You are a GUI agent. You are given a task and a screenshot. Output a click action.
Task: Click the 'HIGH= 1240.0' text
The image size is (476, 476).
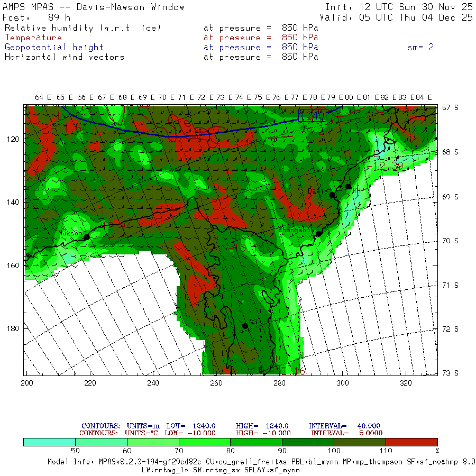pos(262,426)
